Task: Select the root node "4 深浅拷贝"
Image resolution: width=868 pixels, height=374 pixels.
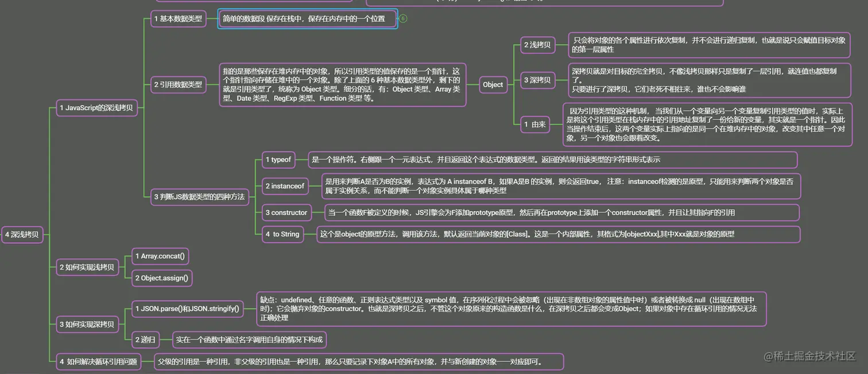Action: (x=23, y=234)
